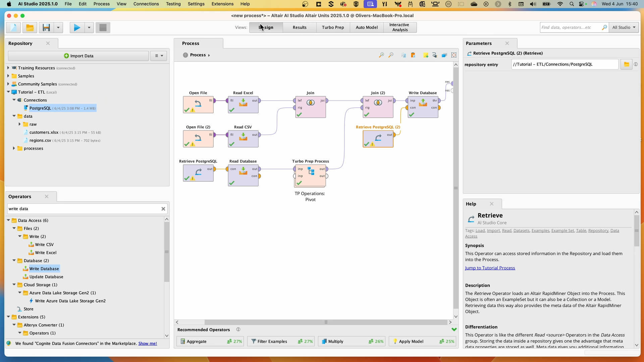Collapse the Database group in Operators
This screenshot has width=644, height=362.
coord(14,260)
